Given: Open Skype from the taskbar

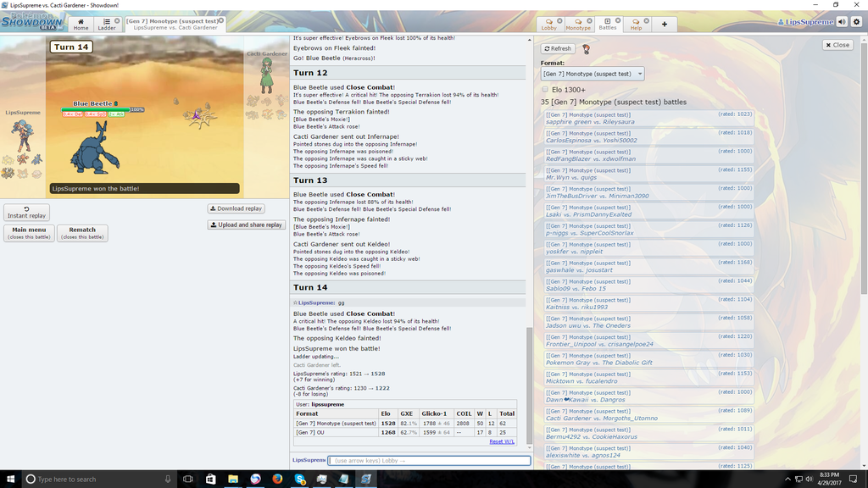Looking at the screenshot, I should click(x=299, y=479).
